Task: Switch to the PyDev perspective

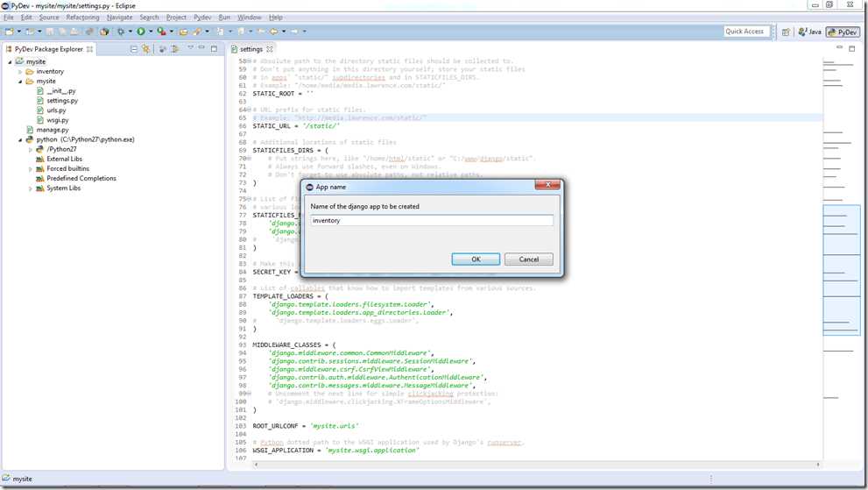Action: (x=843, y=32)
